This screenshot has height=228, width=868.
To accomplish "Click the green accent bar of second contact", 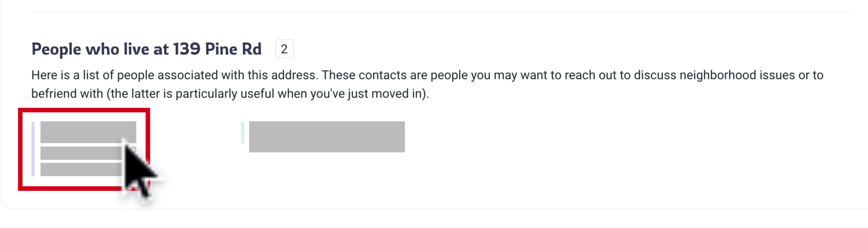I will coord(243,133).
